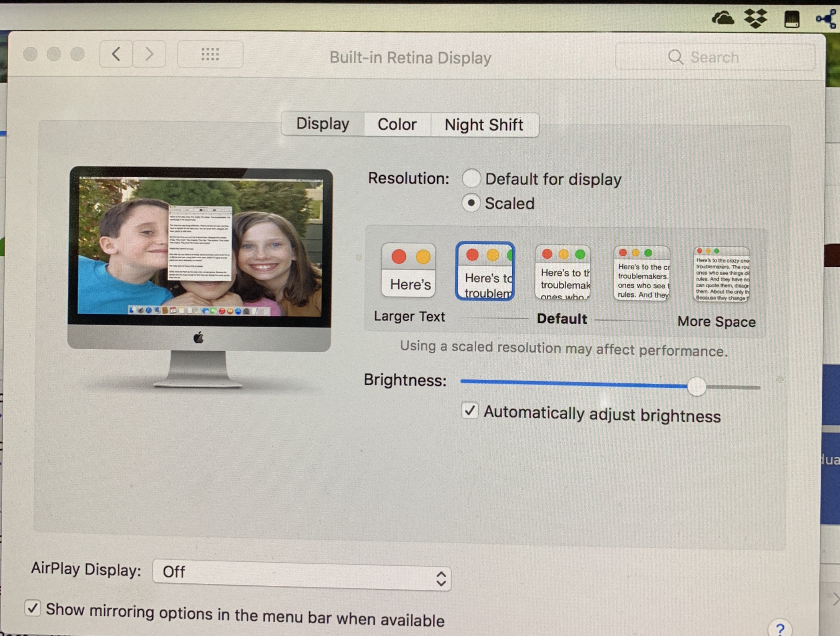Select Default for display radio button

(x=471, y=178)
